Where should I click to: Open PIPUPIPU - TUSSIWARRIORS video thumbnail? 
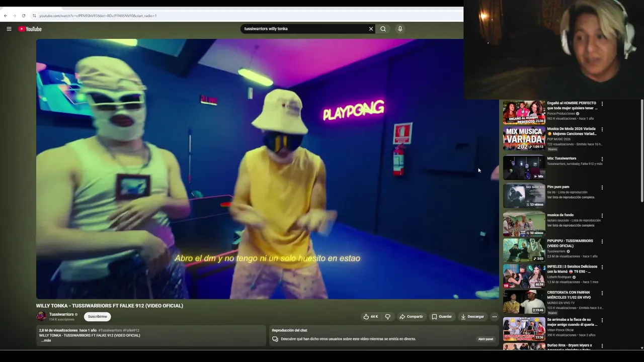pyautogui.click(x=524, y=250)
